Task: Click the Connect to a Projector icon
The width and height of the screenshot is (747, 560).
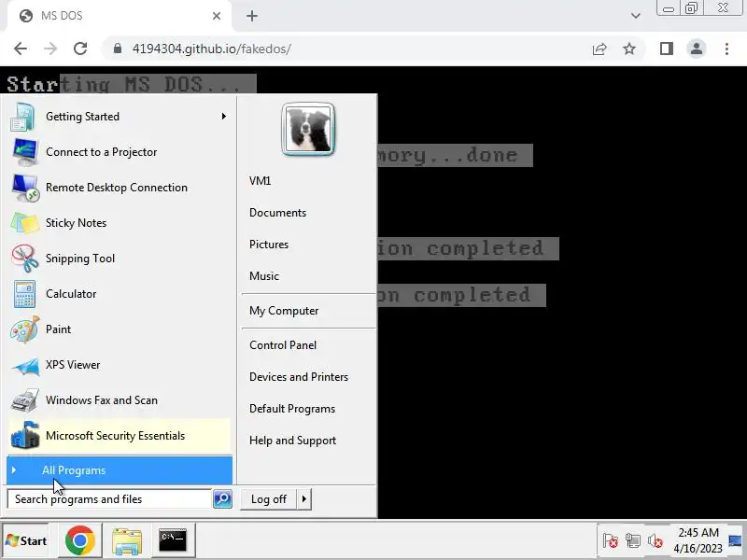Action: click(25, 152)
